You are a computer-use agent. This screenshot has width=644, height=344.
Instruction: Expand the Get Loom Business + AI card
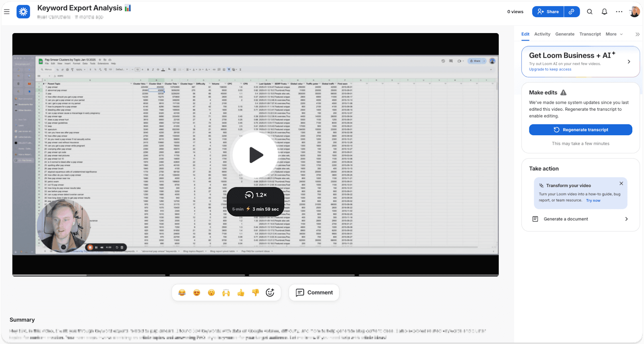(580, 62)
